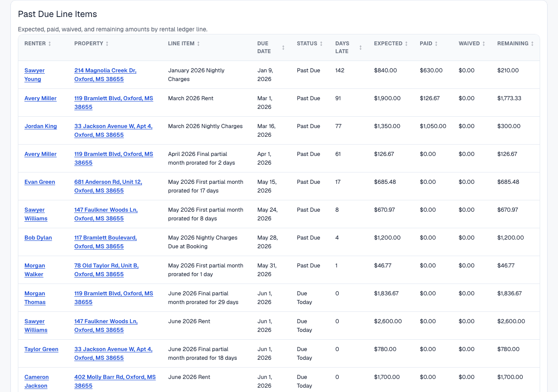Click the $46.77 remaining amount

click(506, 266)
